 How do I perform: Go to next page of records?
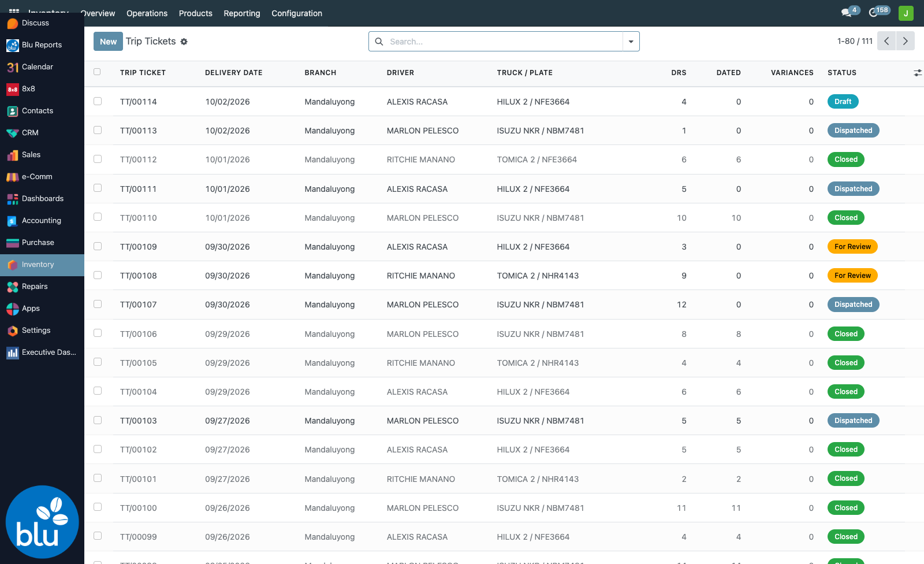coord(906,41)
